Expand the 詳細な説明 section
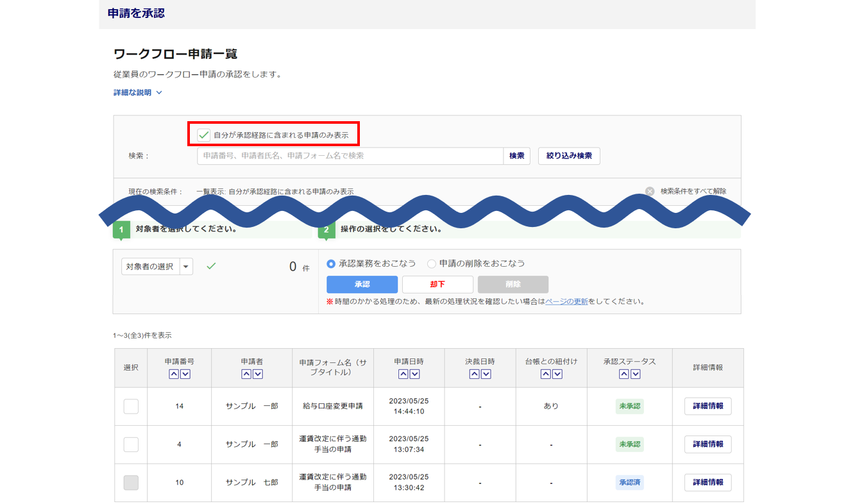This screenshot has height=504, width=857. (x=138, y=92)
